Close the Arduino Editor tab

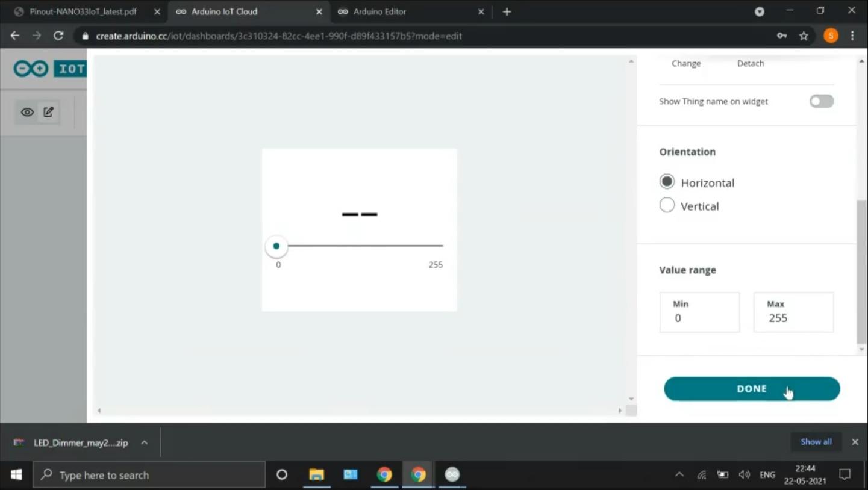point(481,11)
